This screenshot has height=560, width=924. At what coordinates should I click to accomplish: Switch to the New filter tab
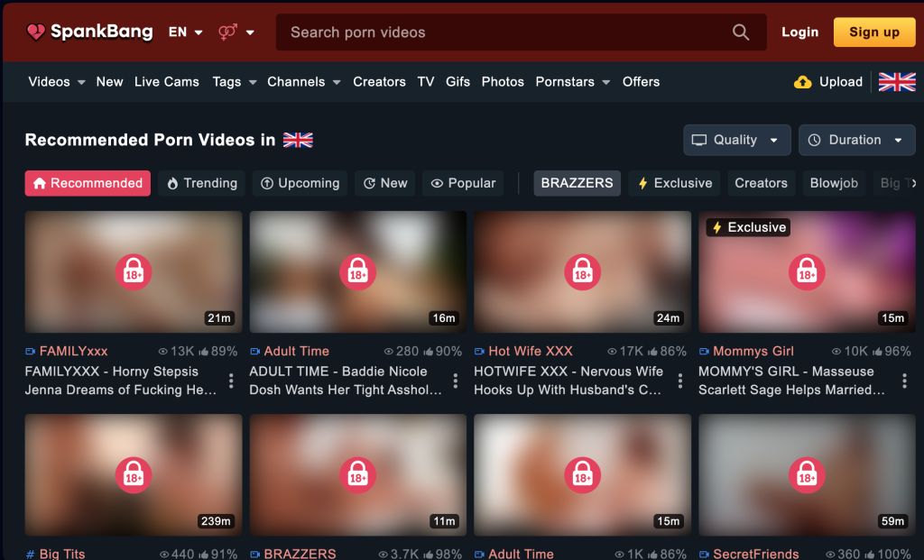385,183
